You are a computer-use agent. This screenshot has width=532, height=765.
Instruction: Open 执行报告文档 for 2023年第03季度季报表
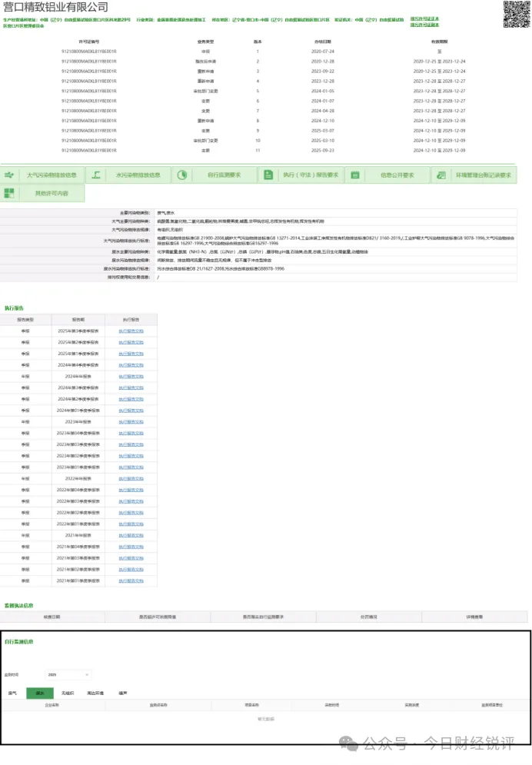pyautogui.click(x=131, y=444)
